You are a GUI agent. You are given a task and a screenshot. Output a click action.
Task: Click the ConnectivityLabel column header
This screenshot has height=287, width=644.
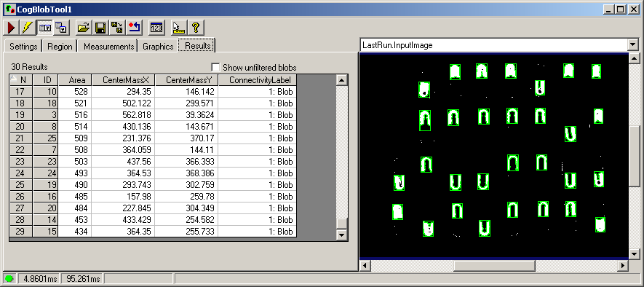pyautogui.click(x=257, y=80)
